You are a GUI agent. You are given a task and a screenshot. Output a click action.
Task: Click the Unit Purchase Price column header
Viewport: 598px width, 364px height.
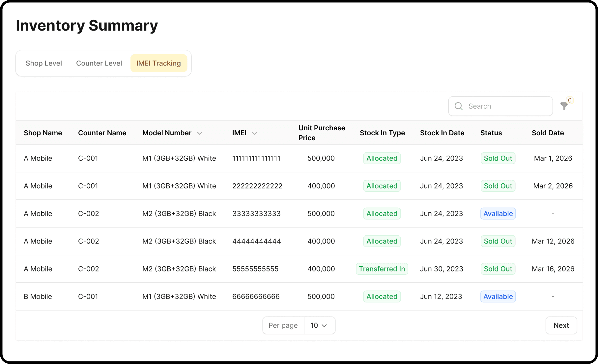(x=322, y=133)
